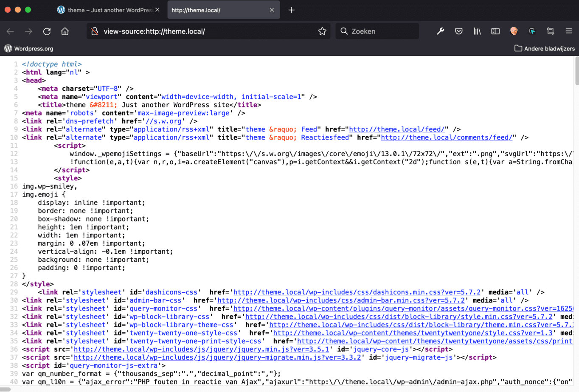Open a new browser tab
Viewport: 579px width, 392px height.
tap(292, 10)
